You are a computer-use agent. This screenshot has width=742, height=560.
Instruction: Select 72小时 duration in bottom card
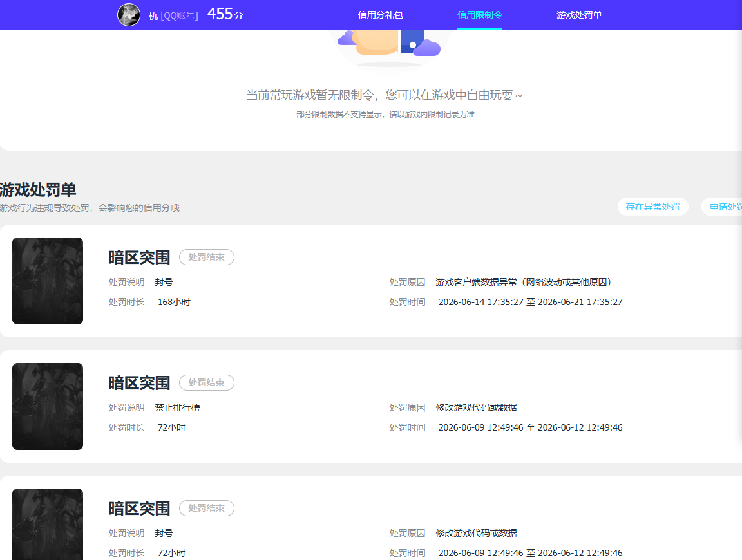point(172,553)
